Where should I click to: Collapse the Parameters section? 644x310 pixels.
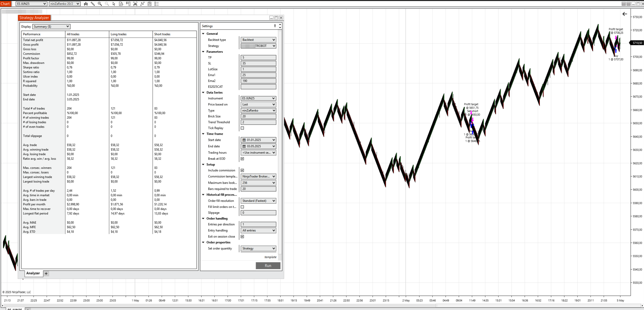point(203,52)
